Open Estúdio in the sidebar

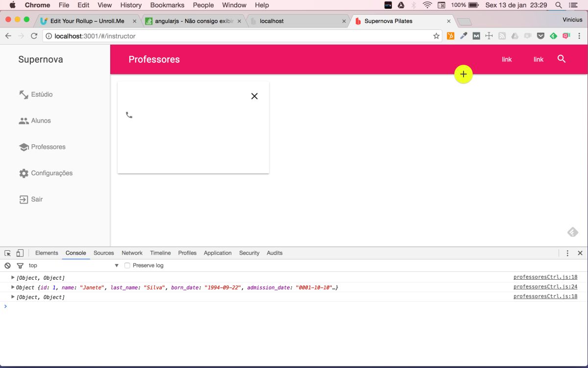pos(36,94)
